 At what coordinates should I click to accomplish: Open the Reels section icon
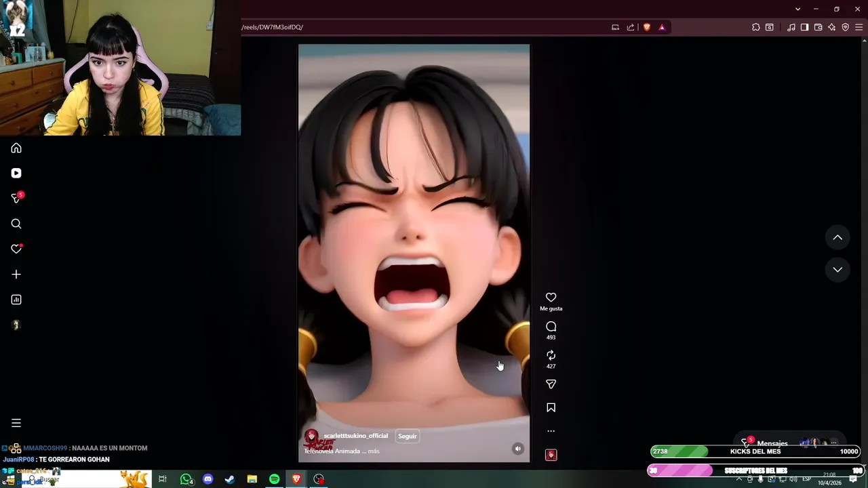coord(16,173)
